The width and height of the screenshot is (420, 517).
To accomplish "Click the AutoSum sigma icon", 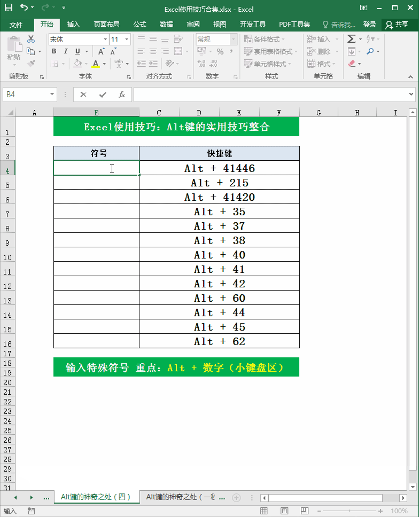I will click(x=352, y=39).
